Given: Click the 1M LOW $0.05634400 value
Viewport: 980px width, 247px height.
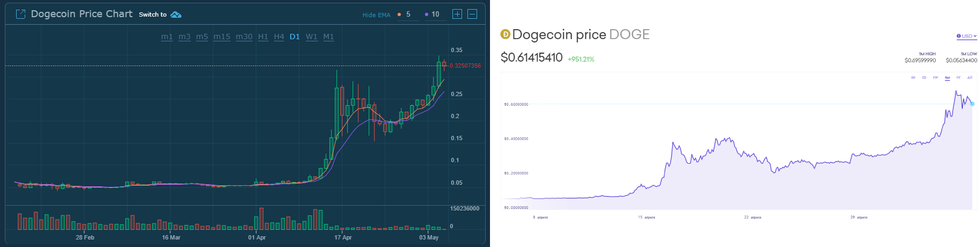Looking at the screenshot, I should click(x=961, y=60).
